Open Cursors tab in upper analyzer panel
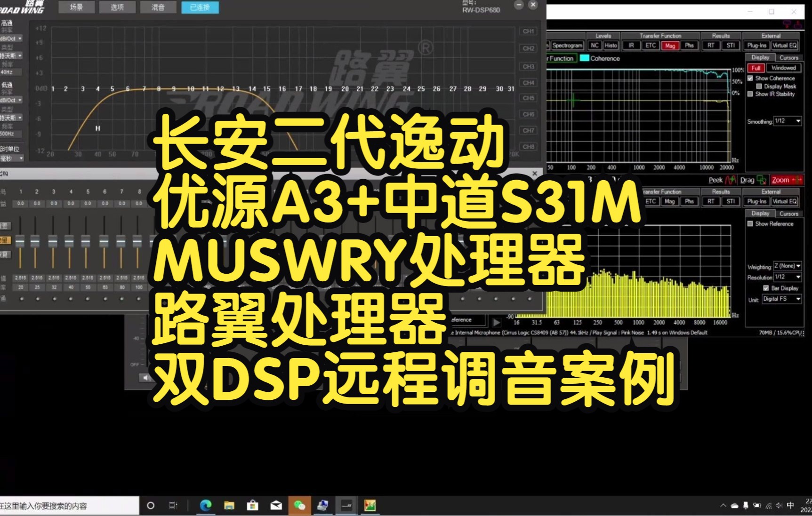 788,58
